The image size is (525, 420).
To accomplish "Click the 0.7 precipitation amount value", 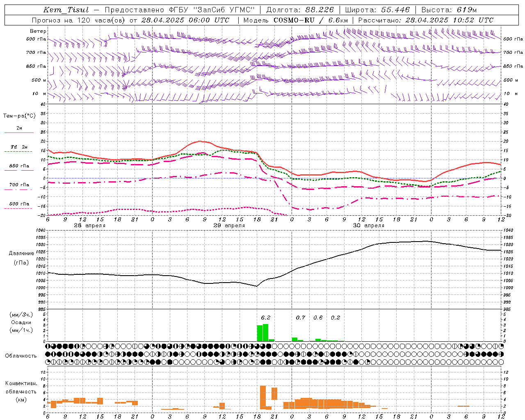I will pyautogui.click(x=301, y=317).
